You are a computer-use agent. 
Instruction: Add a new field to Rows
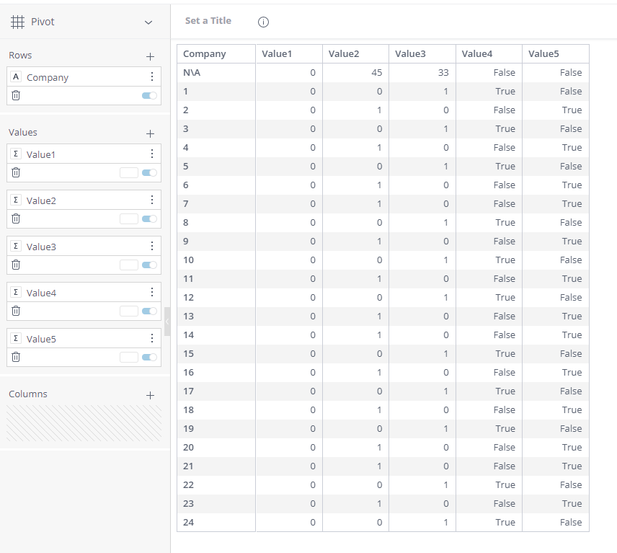[x=150, y=57]
